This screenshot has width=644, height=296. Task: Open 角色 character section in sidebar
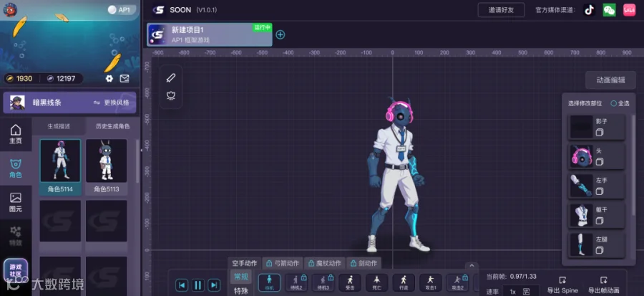tap(16, 168)
